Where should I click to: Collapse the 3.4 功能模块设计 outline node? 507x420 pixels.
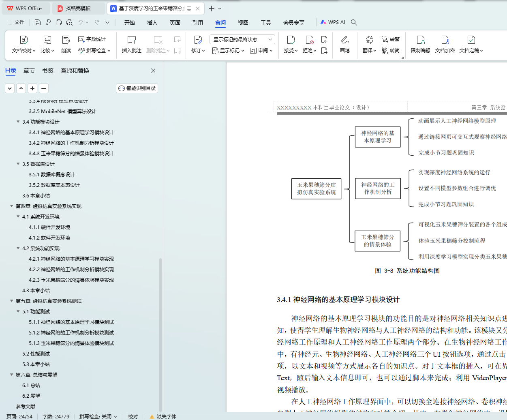(18, 122)
